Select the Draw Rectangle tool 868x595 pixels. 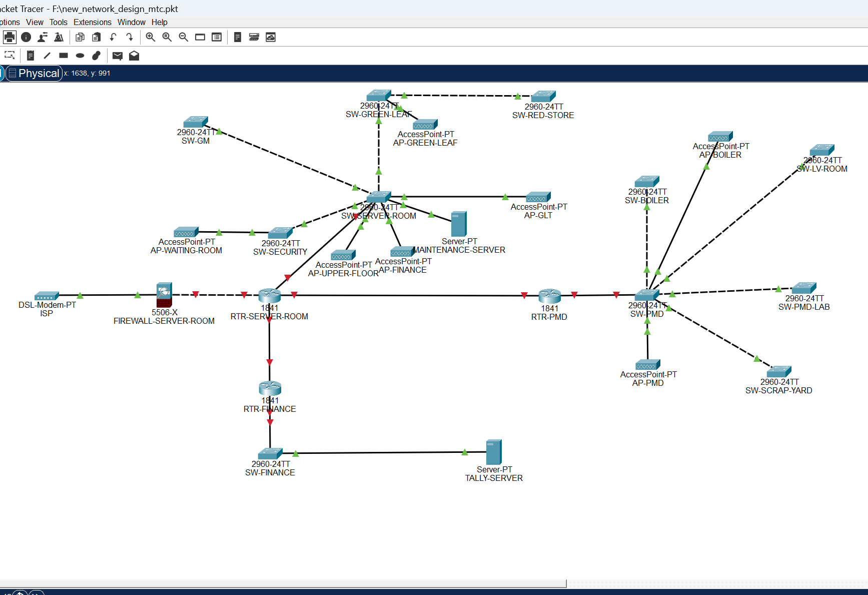64,56
